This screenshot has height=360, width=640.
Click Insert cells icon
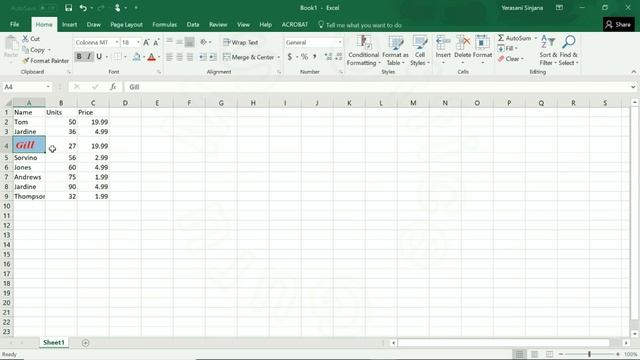[443, 42]
